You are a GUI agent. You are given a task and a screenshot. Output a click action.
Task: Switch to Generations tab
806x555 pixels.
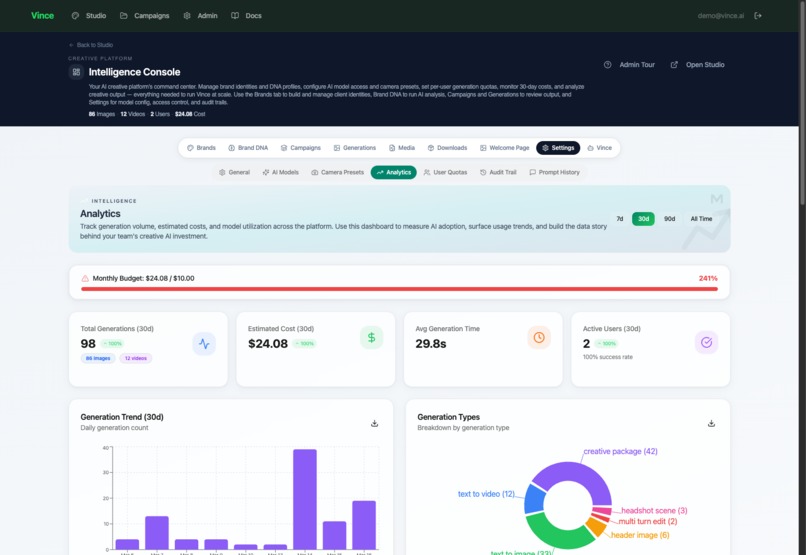[355, 148]
